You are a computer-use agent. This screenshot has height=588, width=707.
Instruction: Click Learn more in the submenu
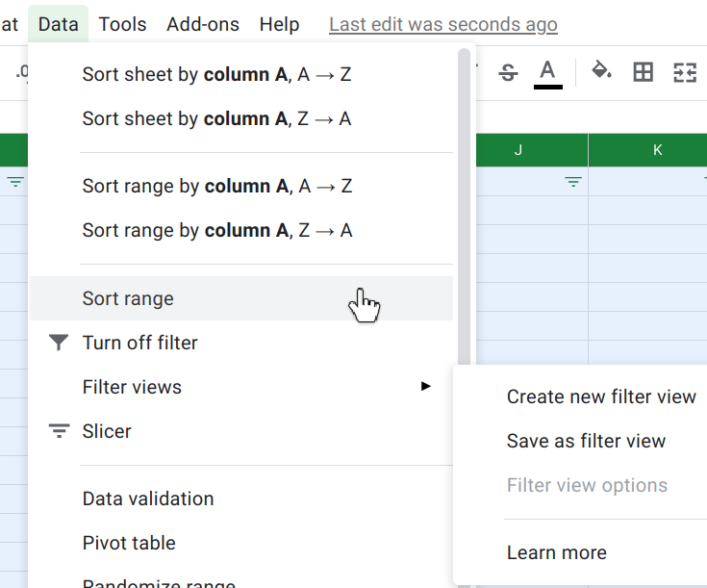click(x=557, y=552)
